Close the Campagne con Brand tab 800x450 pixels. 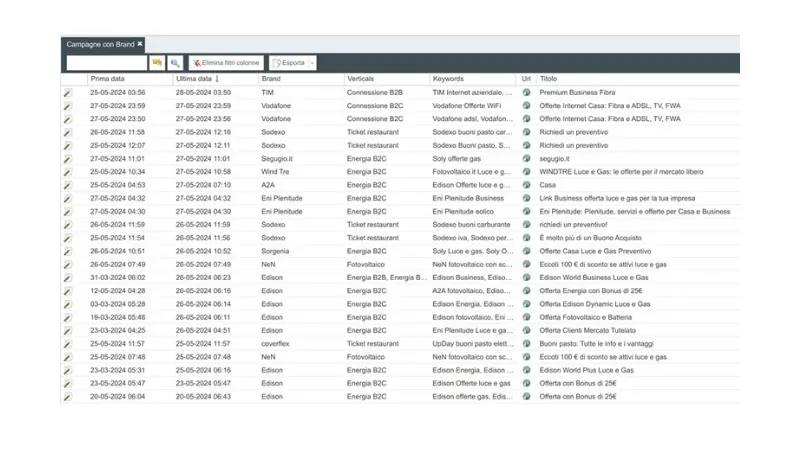click(140, 44)
